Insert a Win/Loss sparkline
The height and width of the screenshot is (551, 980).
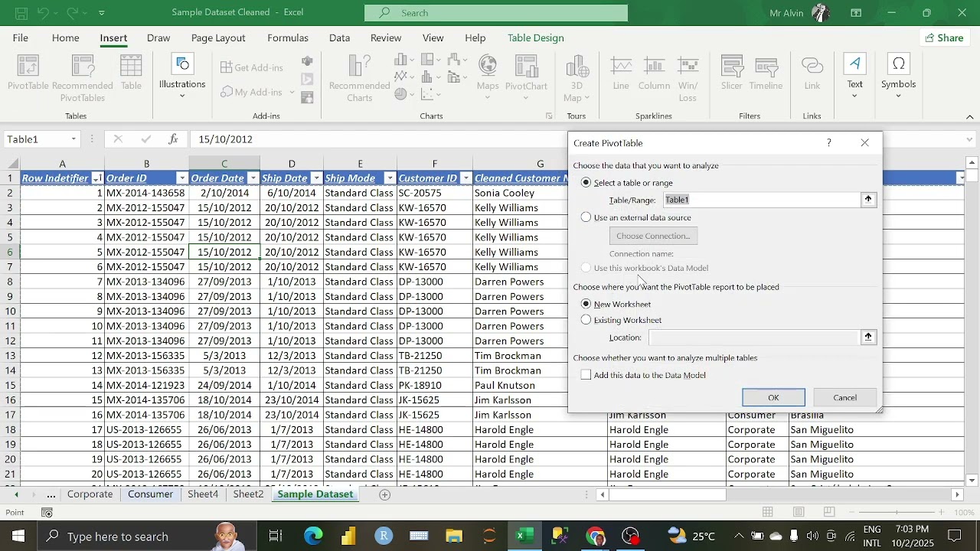pyautogui.click(x=688, y=78)
